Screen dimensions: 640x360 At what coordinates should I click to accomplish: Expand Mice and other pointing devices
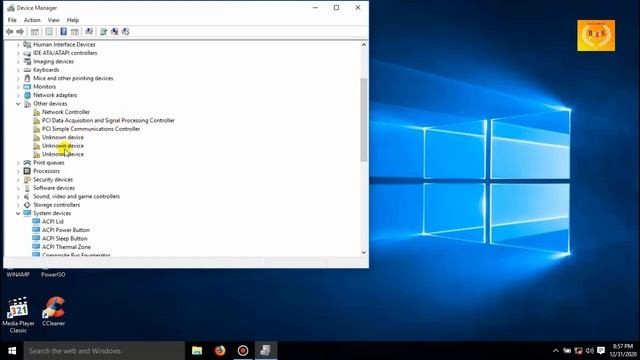(x=18, y=78)
